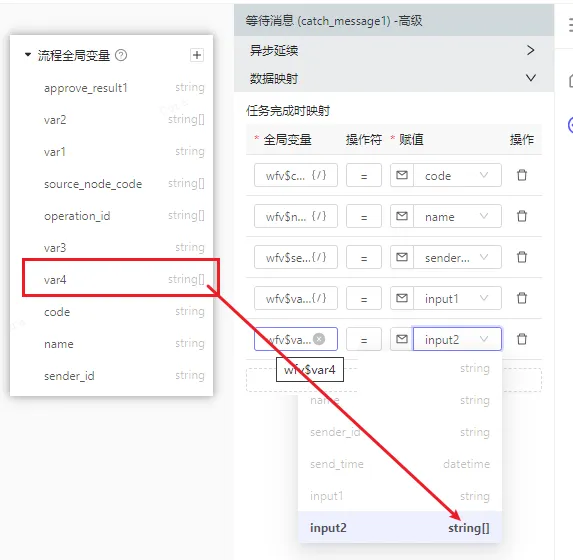573x560 pixels.
Task: Collapse the 流程全局变量 tree
Action: (x=28, y=55)
